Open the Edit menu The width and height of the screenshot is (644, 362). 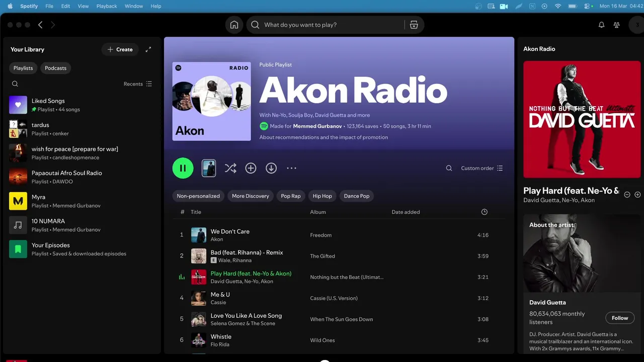[65, 6]
